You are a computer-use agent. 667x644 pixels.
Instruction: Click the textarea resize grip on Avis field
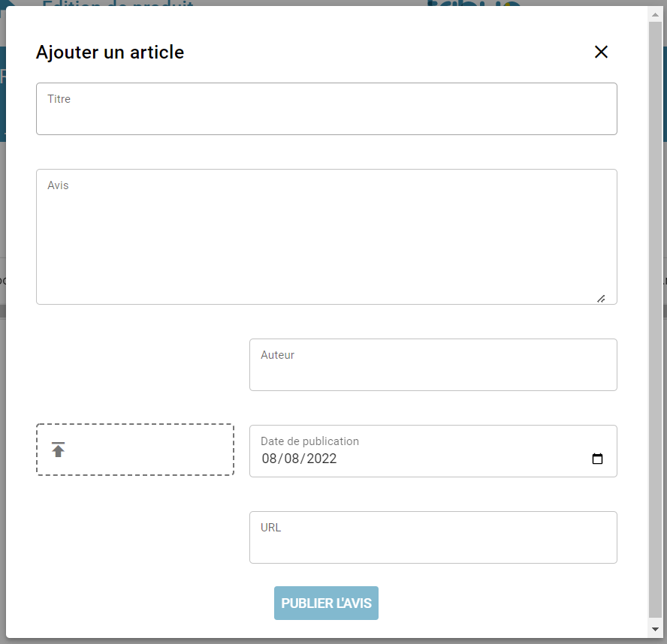pyautogui.click(x=601, y=298)
